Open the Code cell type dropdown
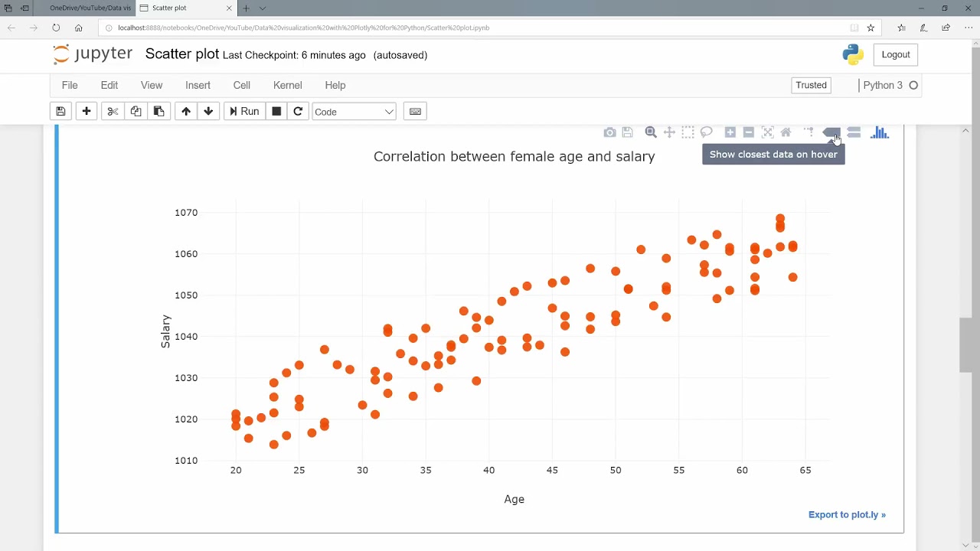The image size is (980, 551). pyautogui.click(x=354, y=112)
